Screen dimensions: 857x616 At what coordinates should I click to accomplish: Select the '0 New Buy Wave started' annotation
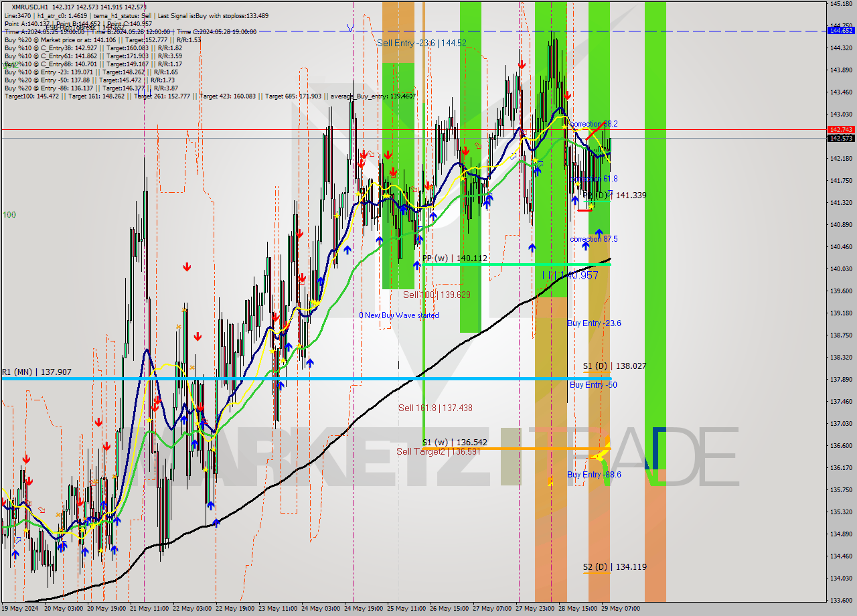click(399, 315)
